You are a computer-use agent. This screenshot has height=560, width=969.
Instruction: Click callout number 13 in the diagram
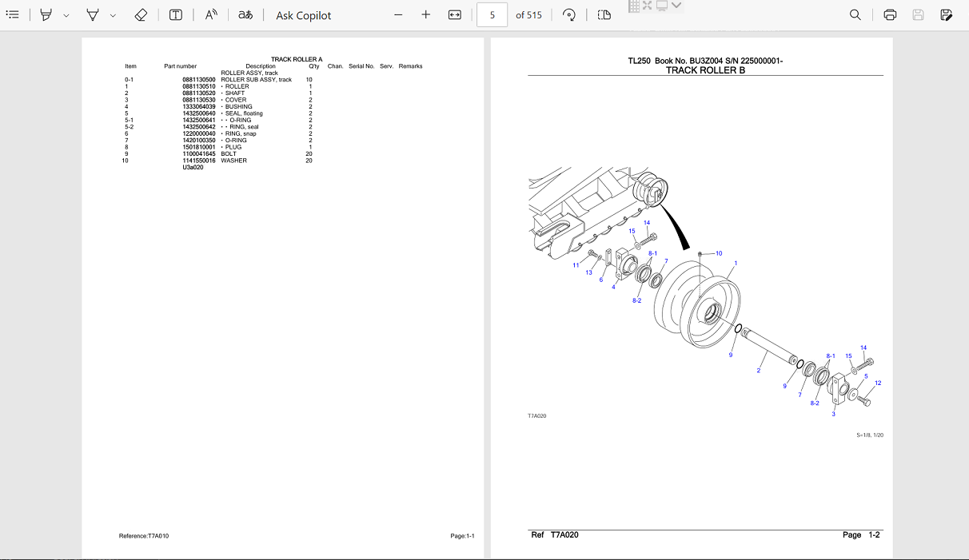(588, 272)
